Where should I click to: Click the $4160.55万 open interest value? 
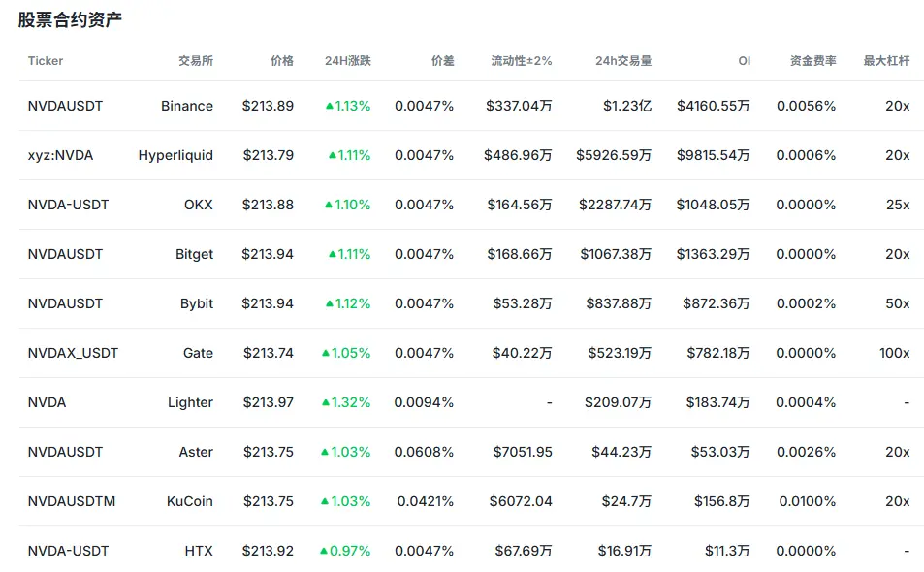pos(714,106)
